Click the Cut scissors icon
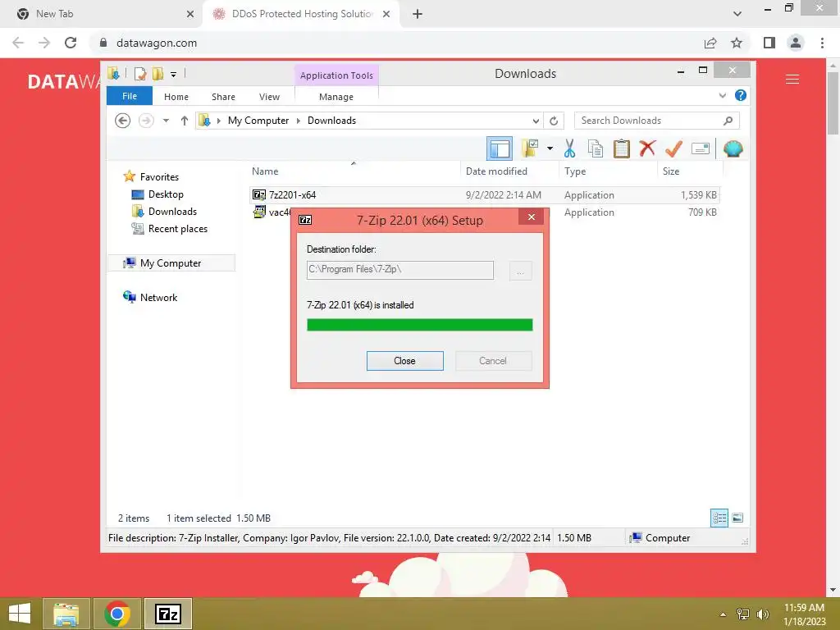 pyautogui.click(x=569, y=148)
